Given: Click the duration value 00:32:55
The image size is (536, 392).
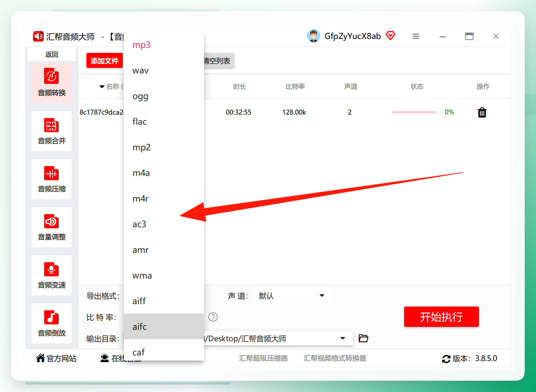Looking at the screenshot, I should coord(239,112).
